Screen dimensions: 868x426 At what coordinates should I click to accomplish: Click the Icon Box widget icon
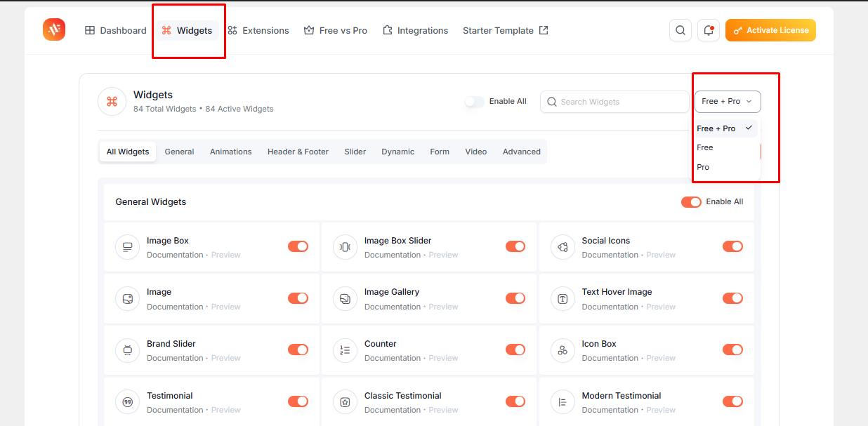coord(563,350)
